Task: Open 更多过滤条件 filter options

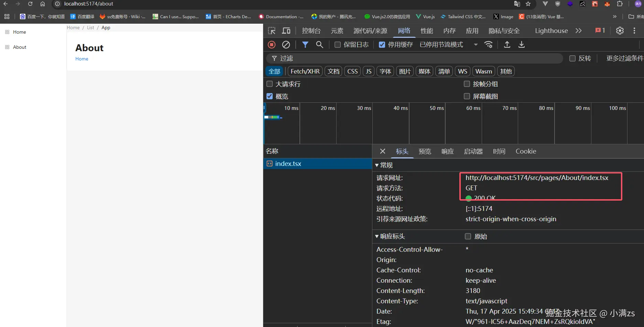Action: click(625, 58)
